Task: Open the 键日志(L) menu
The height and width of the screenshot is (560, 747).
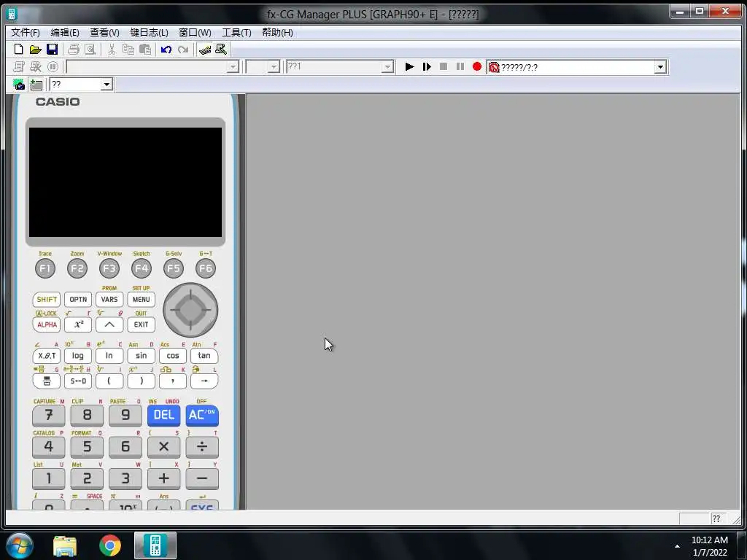Action: point(149,32)
